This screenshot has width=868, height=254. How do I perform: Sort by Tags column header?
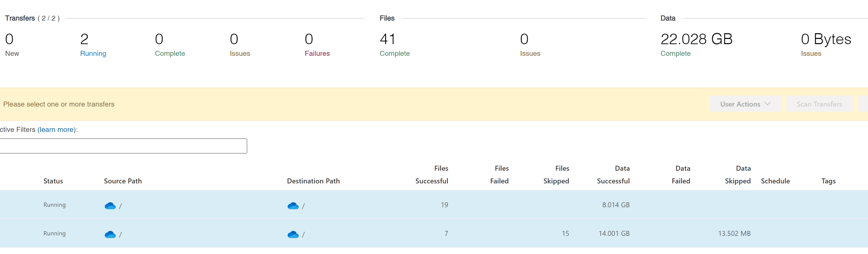tap(828, 181)
